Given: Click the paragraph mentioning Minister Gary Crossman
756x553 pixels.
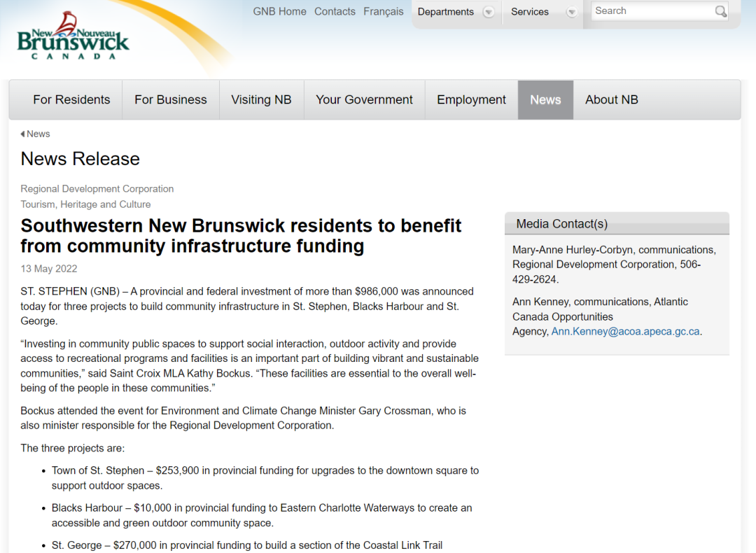Looking at the screenshot, I should (243, 418).
